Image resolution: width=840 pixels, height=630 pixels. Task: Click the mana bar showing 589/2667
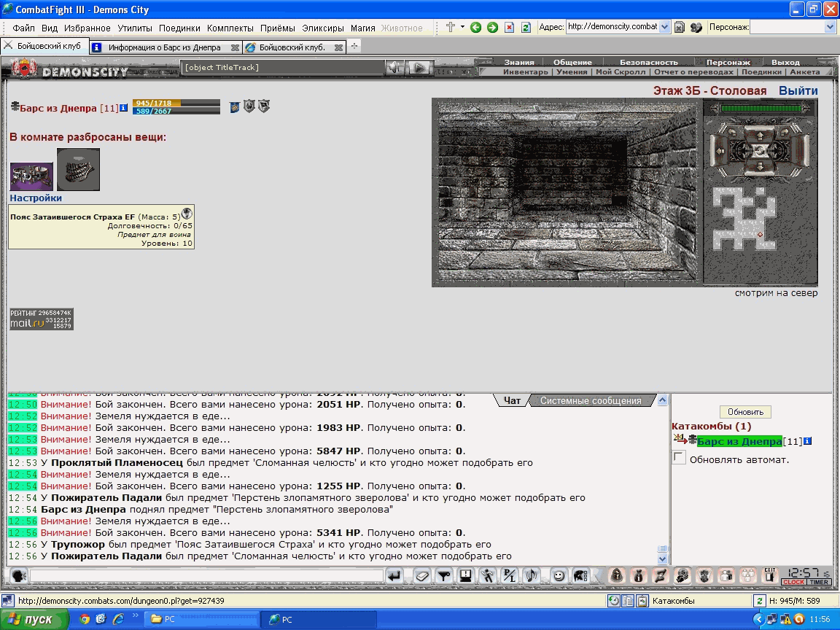(176, 111)
